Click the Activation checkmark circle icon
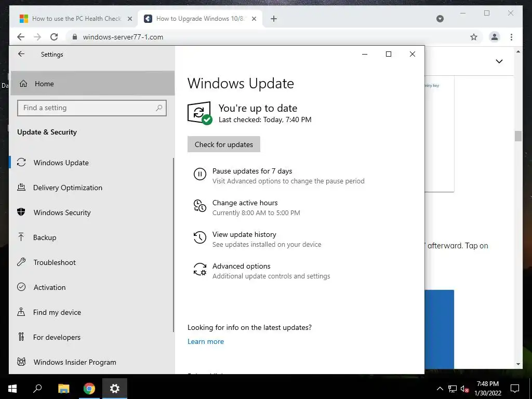Viewport: 532px width, 399px height. tap(21, 287)
